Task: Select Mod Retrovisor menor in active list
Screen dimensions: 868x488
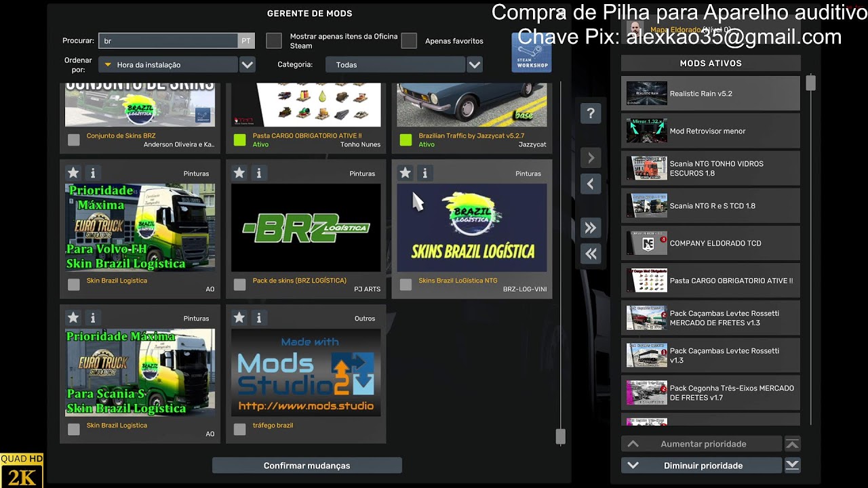Action: [x=711, y=131]
